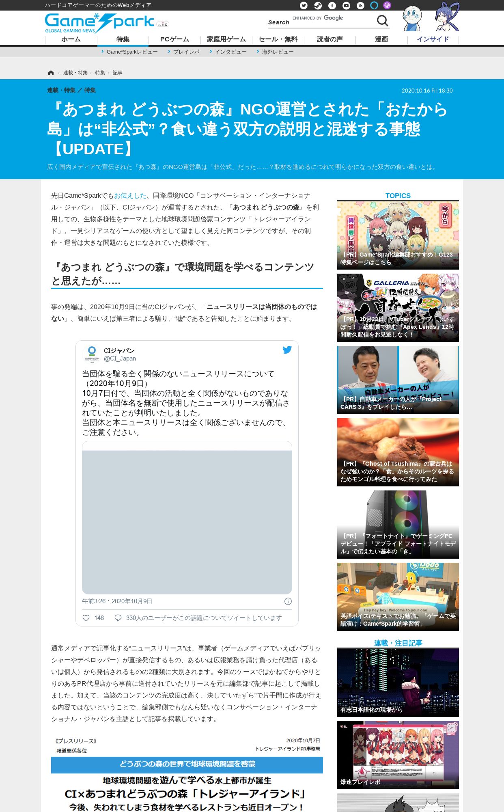The width and height of the screenshot is (504, 812).
Task: Click the home icon in the breadcrumb
Action: 51,73
